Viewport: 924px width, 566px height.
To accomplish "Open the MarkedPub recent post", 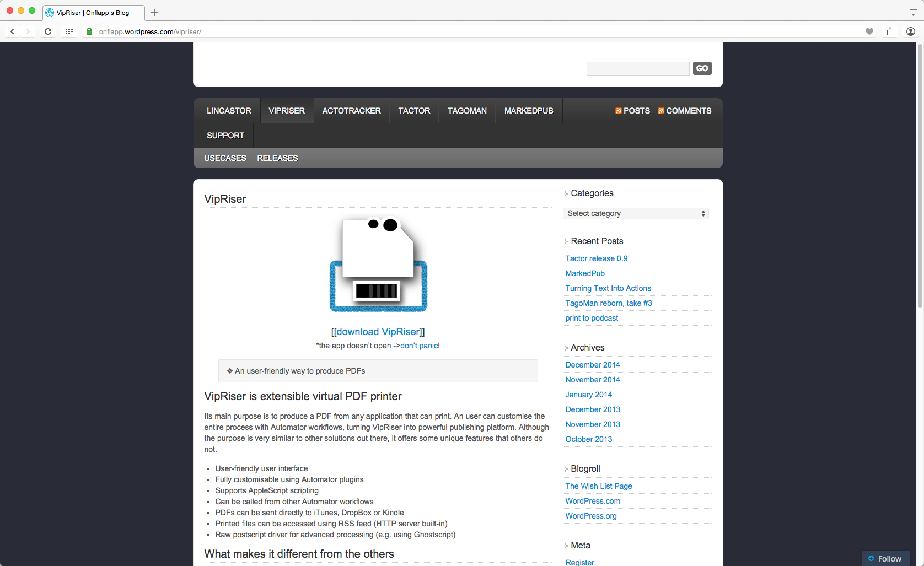I will [585, 273].
